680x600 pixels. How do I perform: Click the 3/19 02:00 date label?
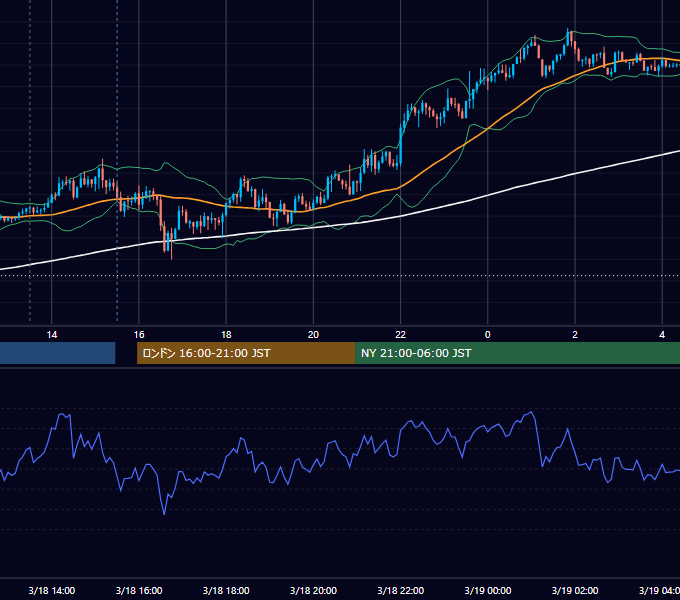tap(575, 590)
